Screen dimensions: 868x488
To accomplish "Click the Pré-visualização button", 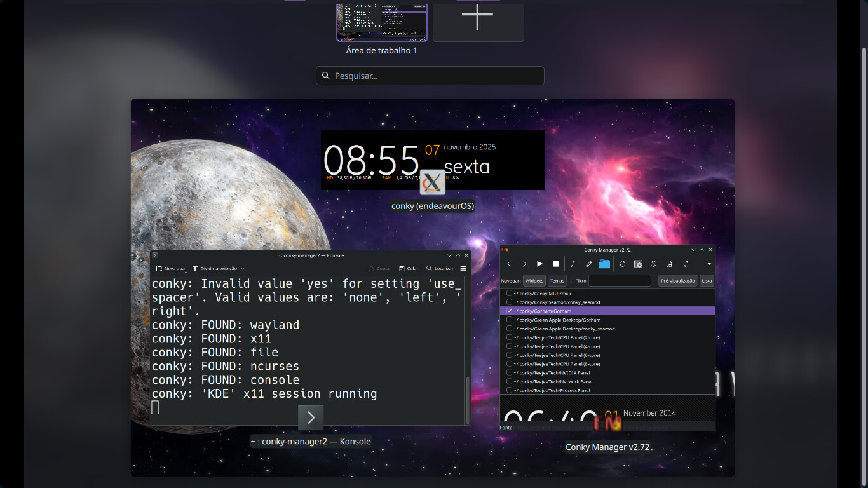I will coord(677,281).
